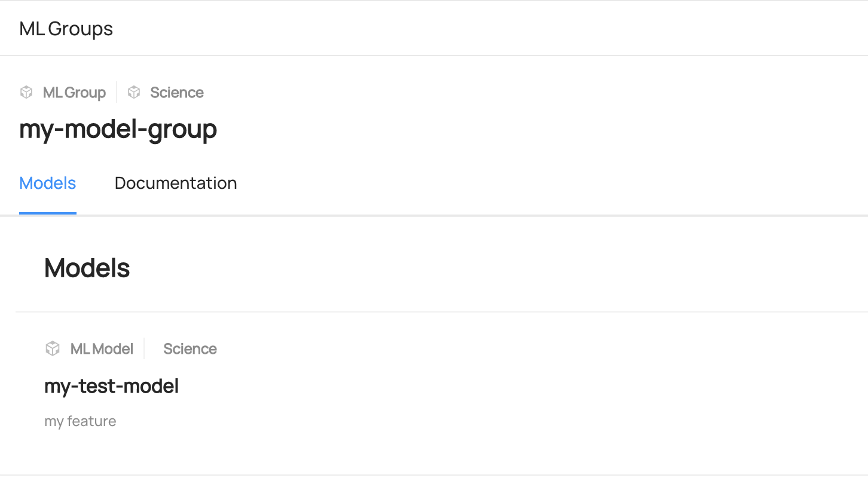Click the my-model-group title
This screenshot has height=490, width=868.
[118, 129]
